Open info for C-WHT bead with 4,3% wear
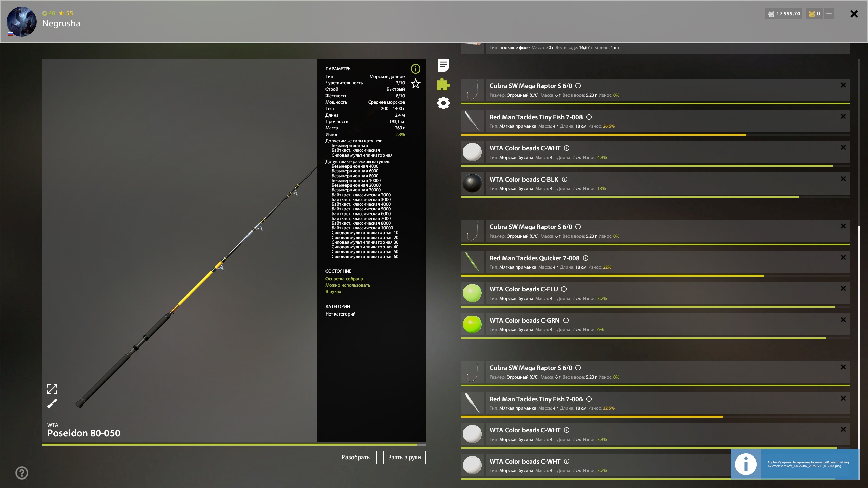 567,148
